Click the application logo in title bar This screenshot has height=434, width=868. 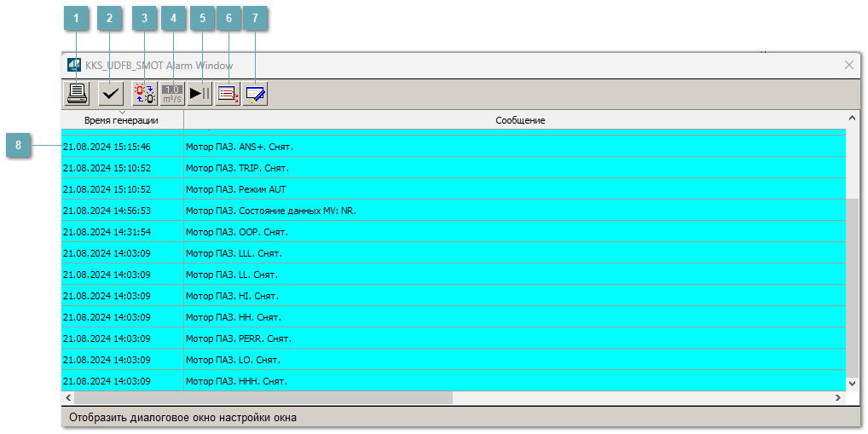coord(74,65)
